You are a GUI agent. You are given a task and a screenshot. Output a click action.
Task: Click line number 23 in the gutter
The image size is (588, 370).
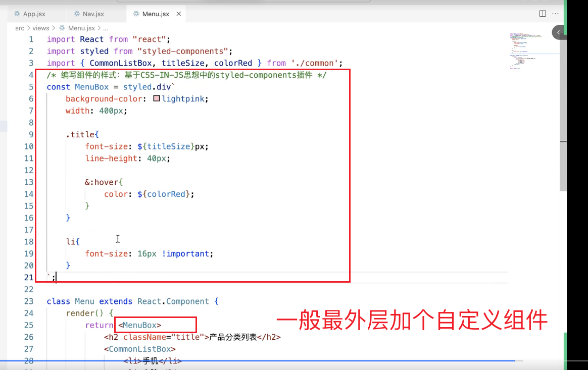point(29,301)
